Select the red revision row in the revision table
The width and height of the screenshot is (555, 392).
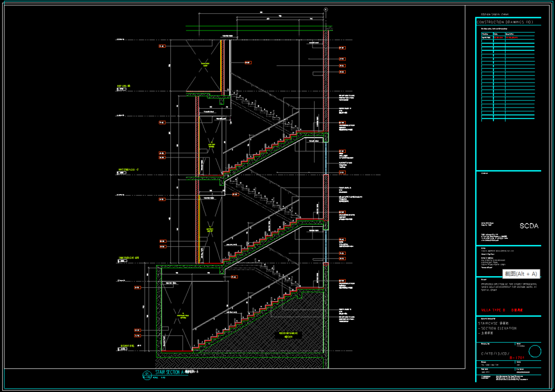[508, 37]
